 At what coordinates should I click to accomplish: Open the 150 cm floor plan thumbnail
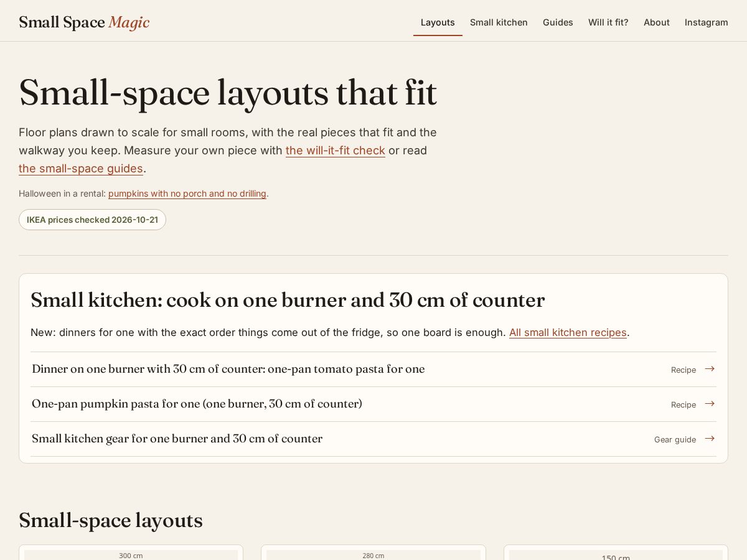coord(616,553)
